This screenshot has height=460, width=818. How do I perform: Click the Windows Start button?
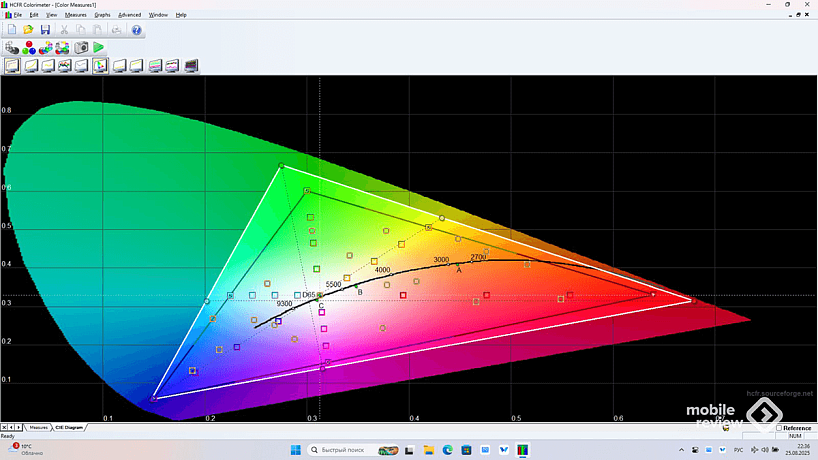click(x=296, y=449)
